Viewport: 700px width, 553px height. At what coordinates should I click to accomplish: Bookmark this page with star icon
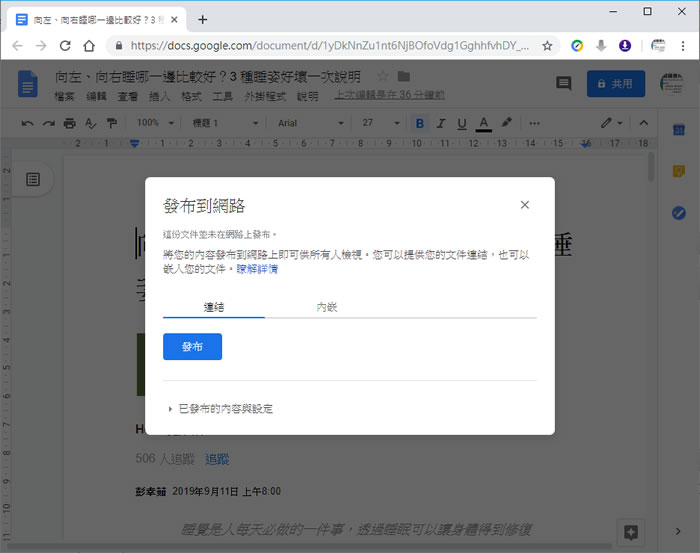[547, 46]
